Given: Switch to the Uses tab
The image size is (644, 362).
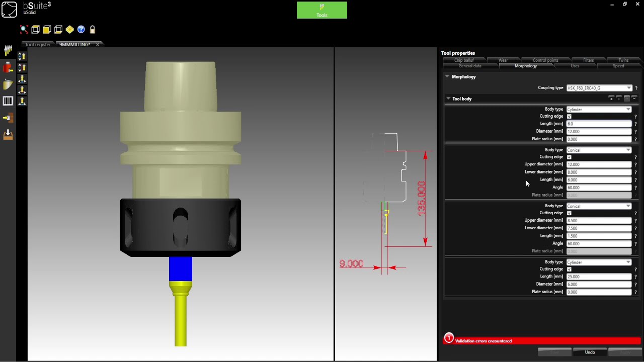Looking at the screenshot, I should (x=575, y=66).
